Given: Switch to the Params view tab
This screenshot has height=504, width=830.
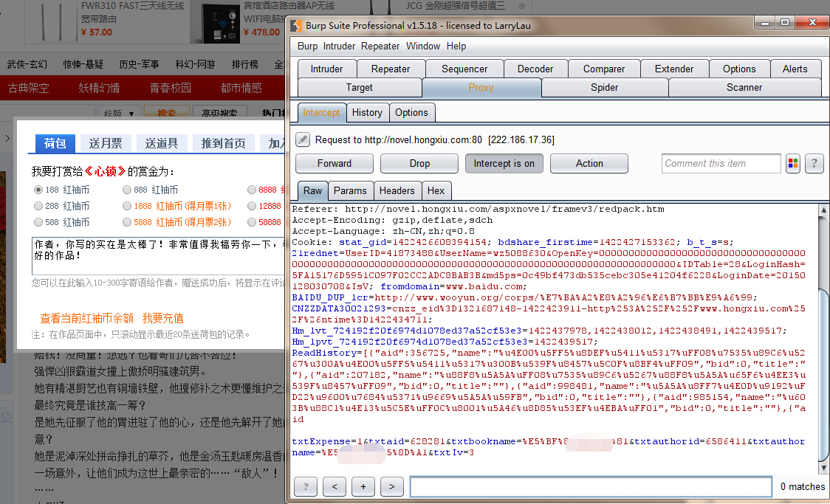Looking at the screenshot, I should 351,190.
